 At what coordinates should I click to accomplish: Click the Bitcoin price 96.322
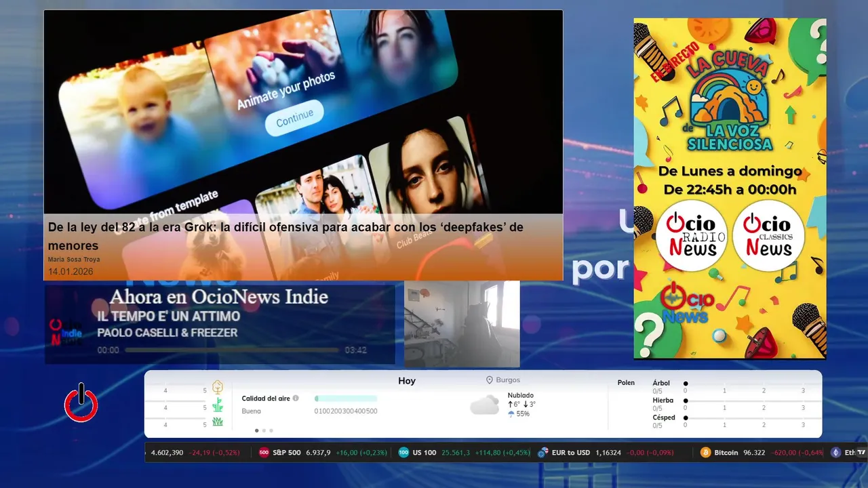[754, 452]
